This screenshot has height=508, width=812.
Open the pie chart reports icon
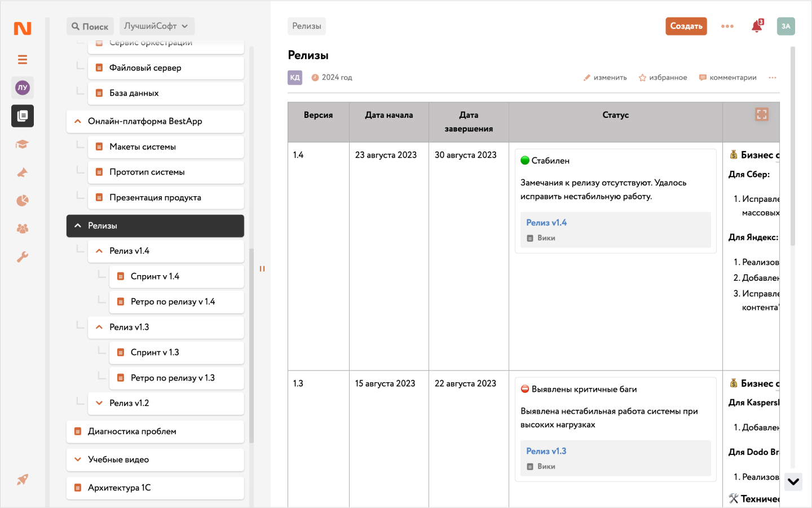click(23, 201)
